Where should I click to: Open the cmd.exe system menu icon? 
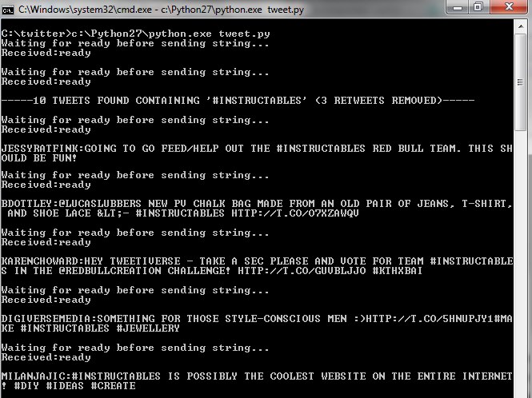(x=7, y=10)
